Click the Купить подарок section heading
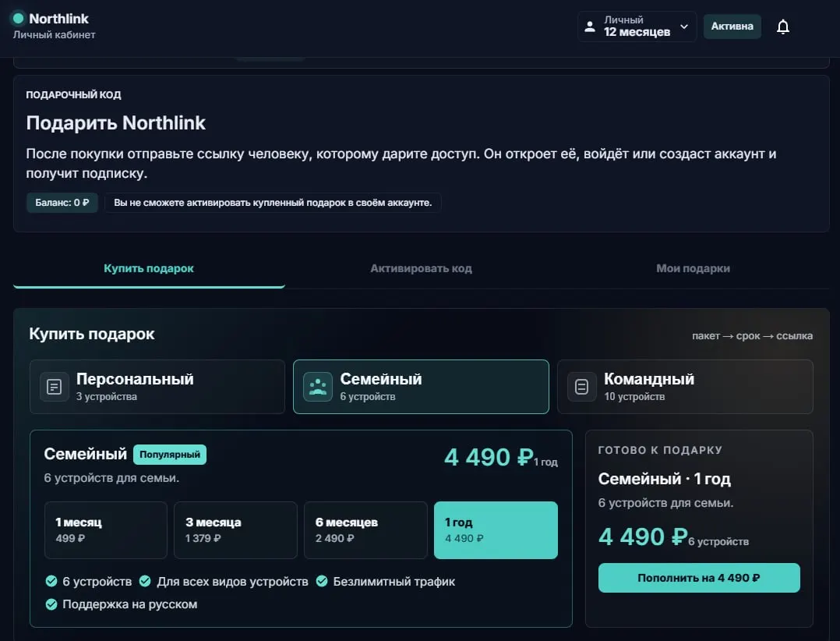Viewport: 840px width, 641px height. pos(92,334)
